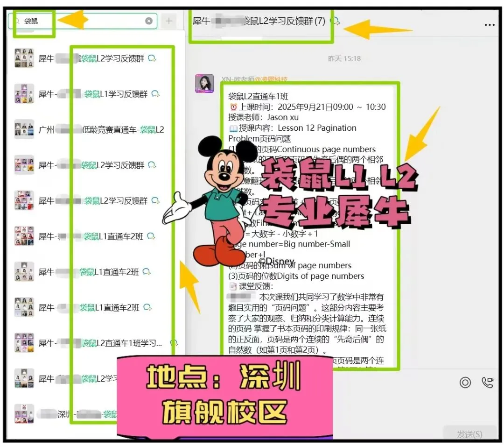The image size is (504, 447).
Task: Click the message line 袋鼠L2直通车1班
Action: (258, 96)
